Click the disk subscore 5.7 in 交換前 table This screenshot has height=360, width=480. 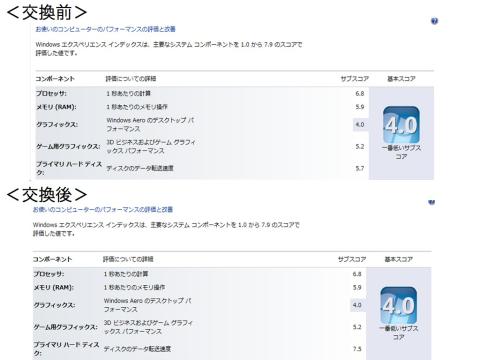[x=360, y=168]
